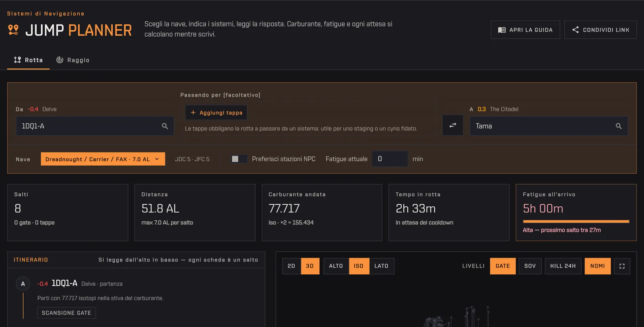Screen dimensions: 644x327
Task: Click Condividi link button
Action: tap(601, 30)
